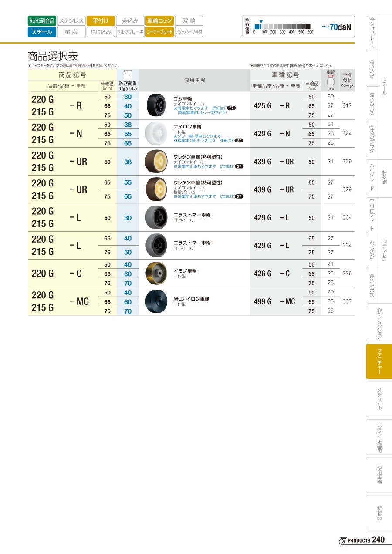The width and height of the screenshot is (392, 554).
Task: Toggle the コーナープレート feature tag
Action: pyautogui.click(x=159, y=32)
